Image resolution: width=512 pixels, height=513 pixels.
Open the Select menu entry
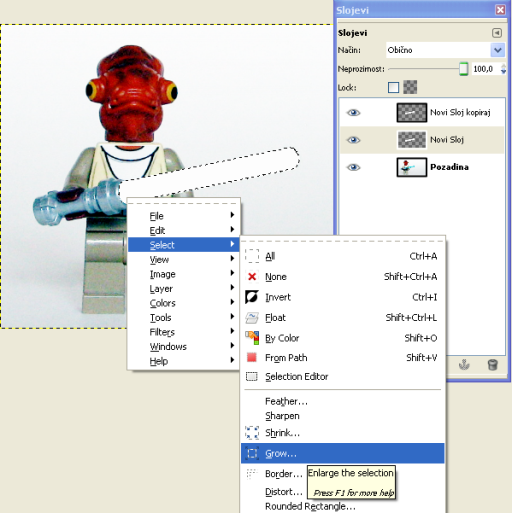coord(184,245)
